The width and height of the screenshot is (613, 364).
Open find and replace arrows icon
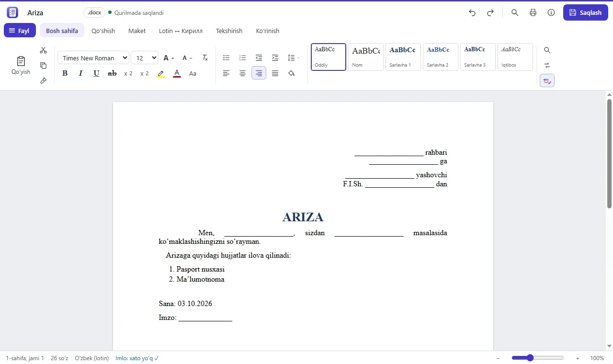[547, 65]
